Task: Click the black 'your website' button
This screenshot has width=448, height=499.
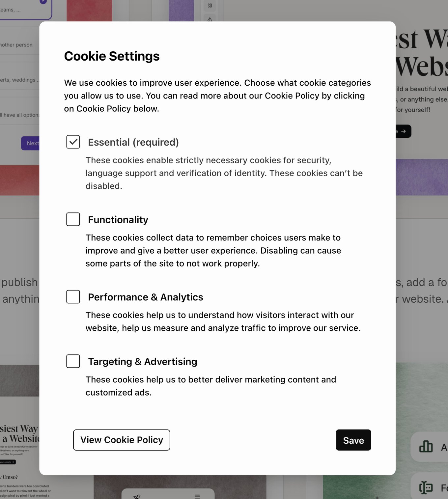Action: coord(8,462)
